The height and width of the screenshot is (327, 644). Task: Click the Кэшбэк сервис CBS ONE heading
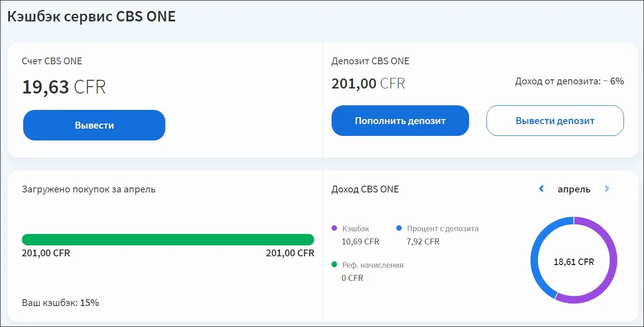click(92, 16)
